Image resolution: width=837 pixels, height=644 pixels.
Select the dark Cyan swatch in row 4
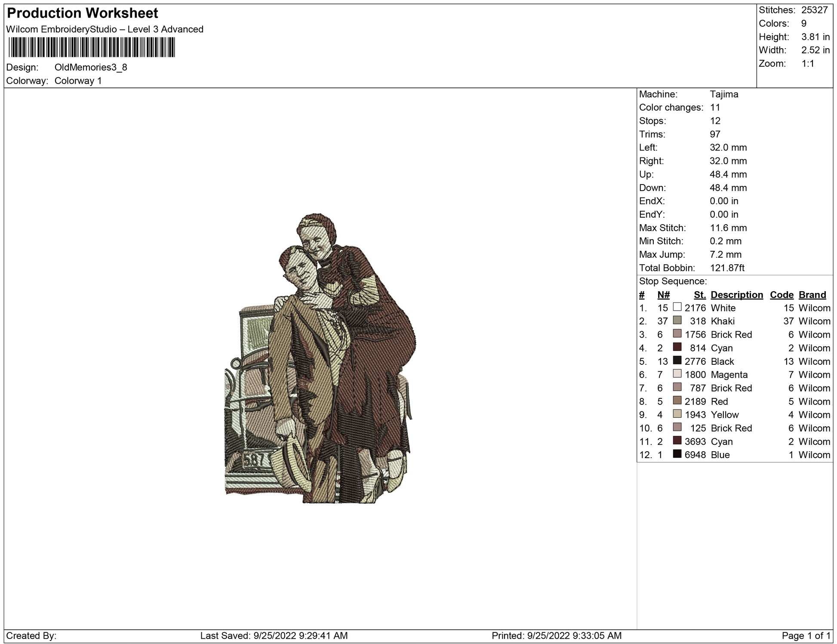(x=677, y=347)
